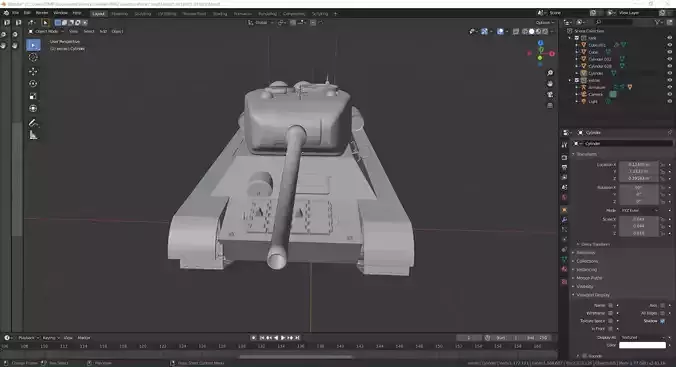This screenshot has width=676, height=367.
Task: Open the Window menu
Action: (x=60, y=13)
